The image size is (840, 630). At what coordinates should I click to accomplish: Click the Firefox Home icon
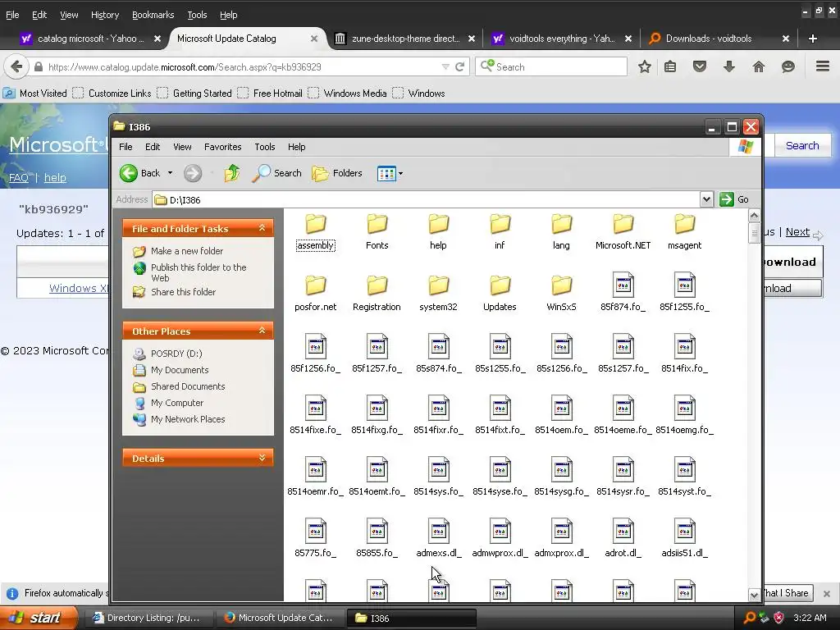759,67
